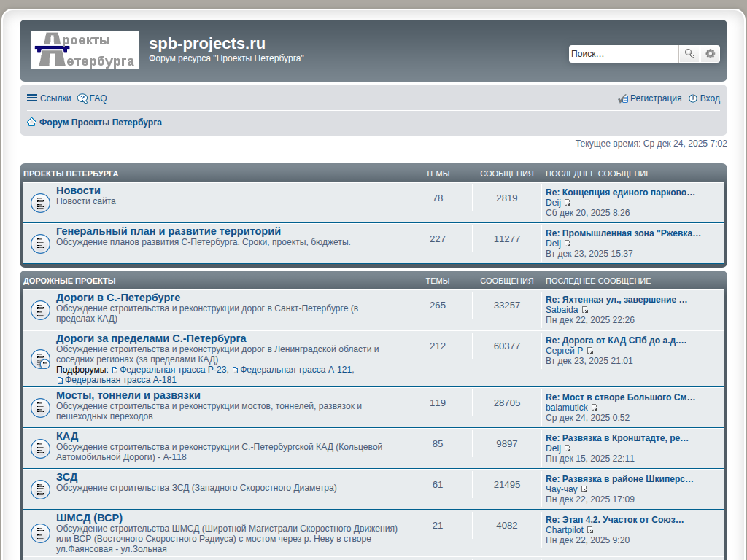Open ЗСД forum section

[66, 477]
